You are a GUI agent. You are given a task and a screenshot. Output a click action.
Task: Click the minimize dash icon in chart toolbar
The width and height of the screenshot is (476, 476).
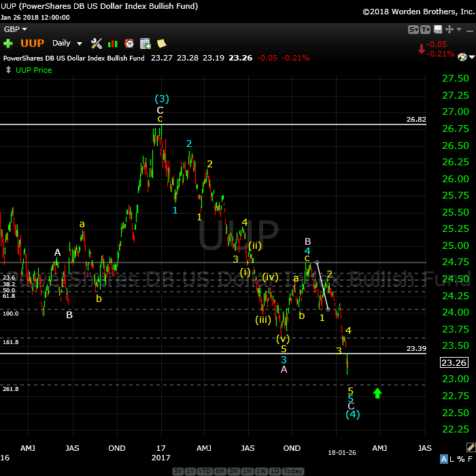pyautogui.click(x=470, y=31)
